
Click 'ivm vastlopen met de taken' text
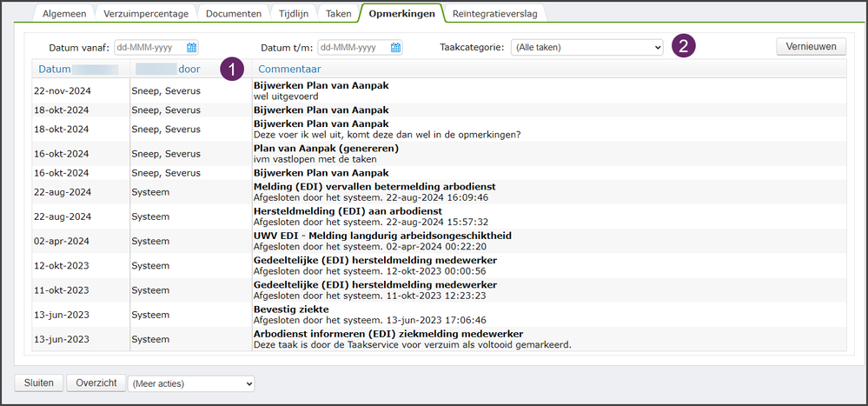(315, 159)
